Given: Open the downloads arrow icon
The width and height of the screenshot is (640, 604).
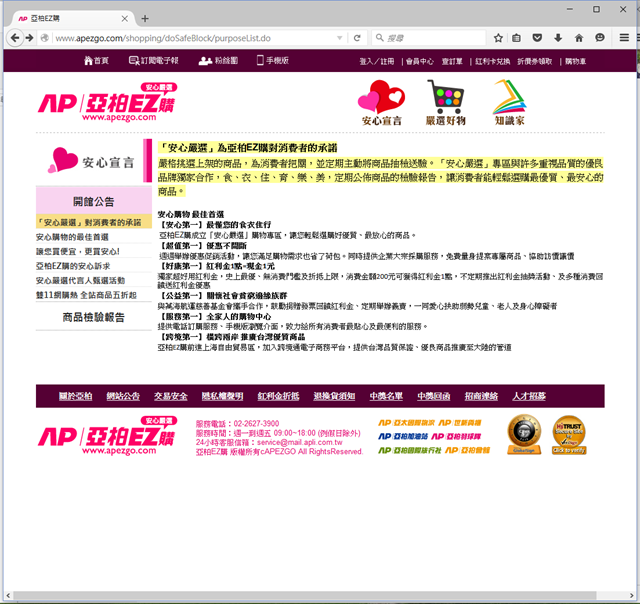Looking at the screenshot, I should [x=558, y=38].
